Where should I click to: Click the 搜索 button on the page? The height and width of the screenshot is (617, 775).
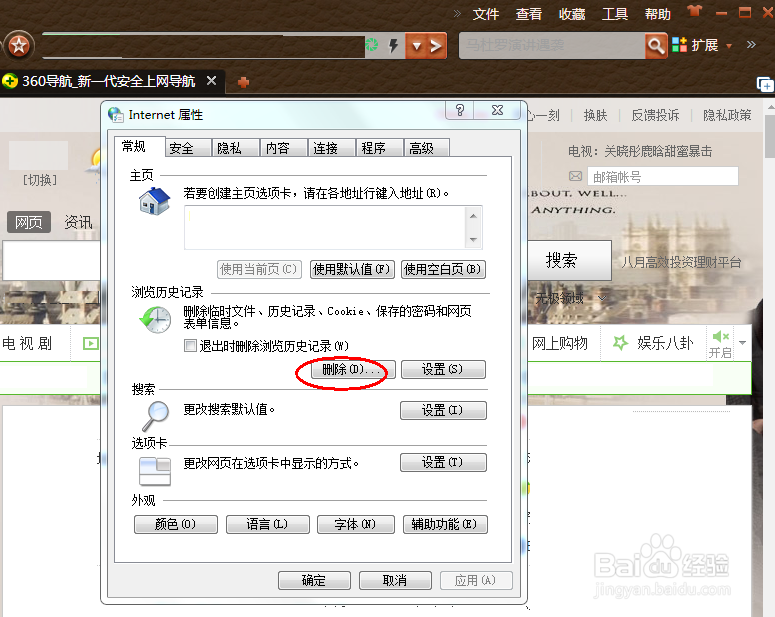[x=570, y=261]
